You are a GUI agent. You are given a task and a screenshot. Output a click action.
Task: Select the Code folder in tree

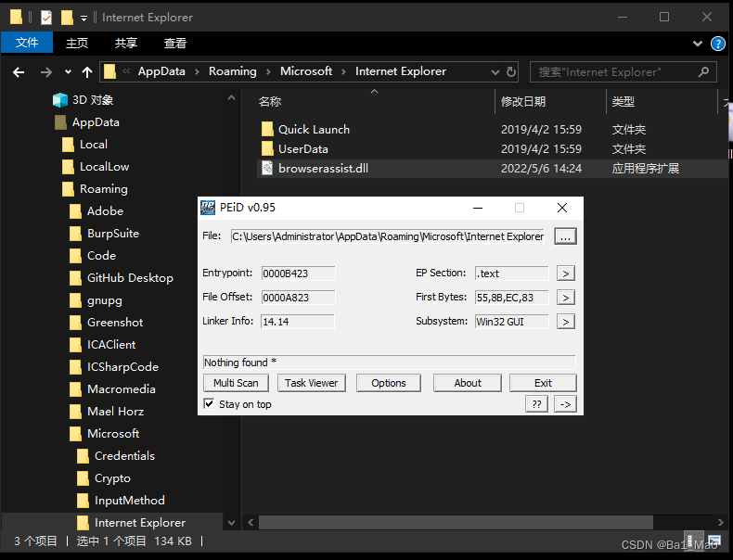click(101, 256)
